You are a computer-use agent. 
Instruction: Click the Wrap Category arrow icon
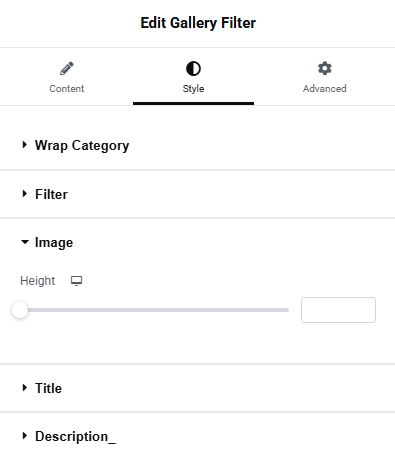pyautogui.click(x=24, y=145)
